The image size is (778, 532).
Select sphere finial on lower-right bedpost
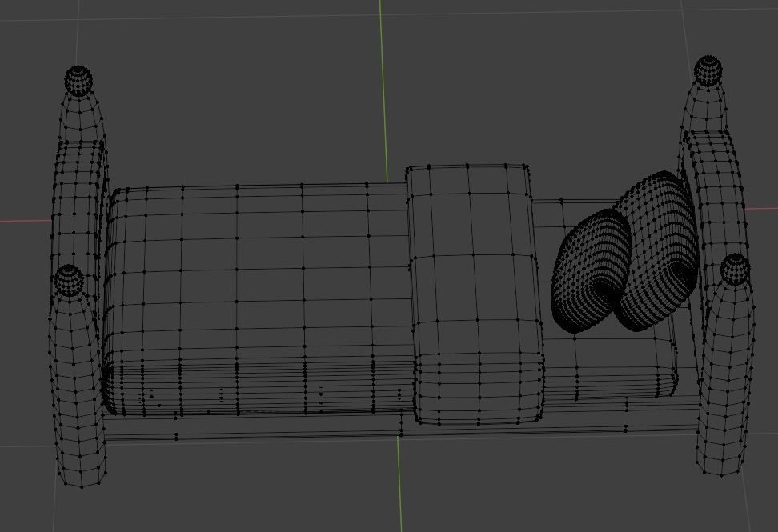[x=735, y=270]
